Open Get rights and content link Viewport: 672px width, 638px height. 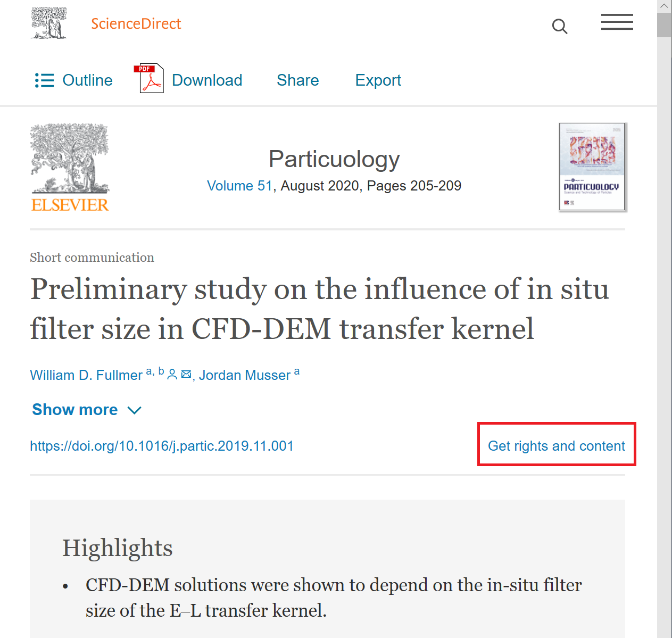(557, 446)
